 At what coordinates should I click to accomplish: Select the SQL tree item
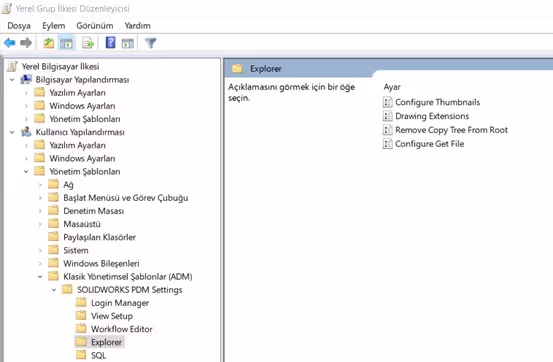coord(98,355)
